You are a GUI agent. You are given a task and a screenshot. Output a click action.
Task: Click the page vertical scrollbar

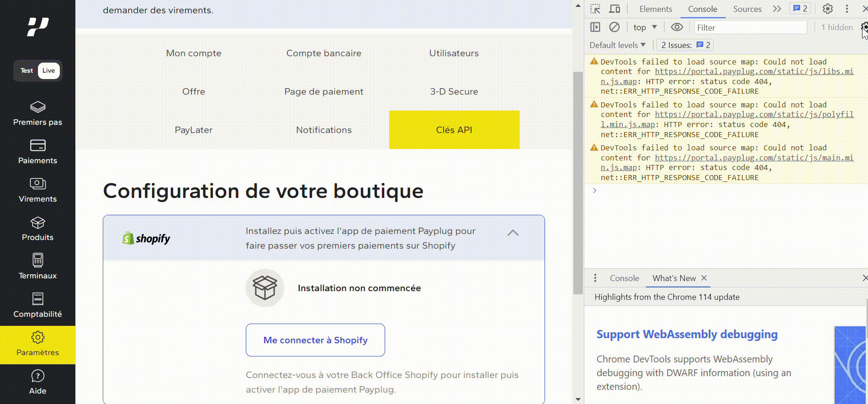(x=578, y=183)
